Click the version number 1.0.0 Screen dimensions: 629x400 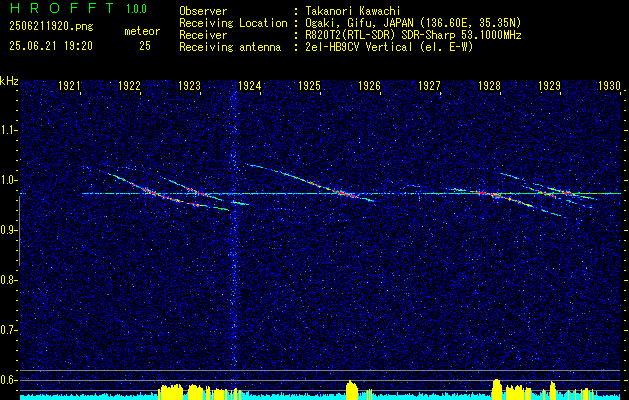pyautogui.click(x=136, y=9)
